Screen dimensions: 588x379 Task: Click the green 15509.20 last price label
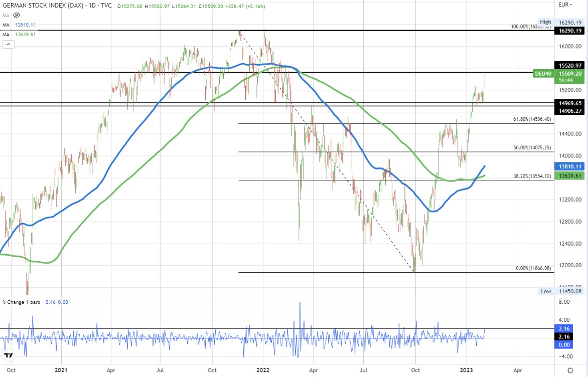570,77
